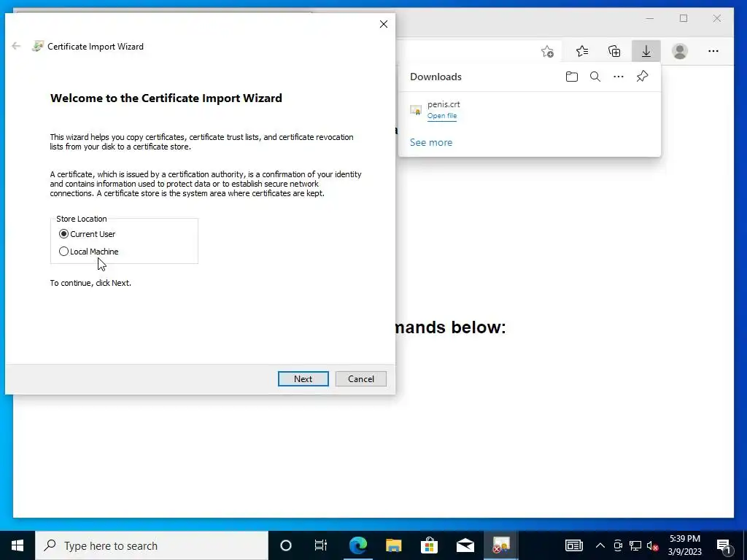Open Task View on the taskbar
This screenshot has height=560, width=747.
pyautogui.click(x=321, y=545)
